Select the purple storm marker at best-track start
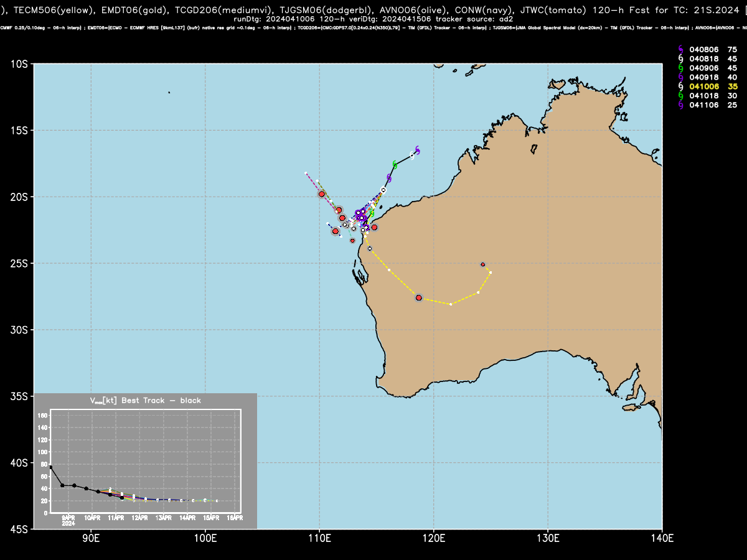 [418, 150]
